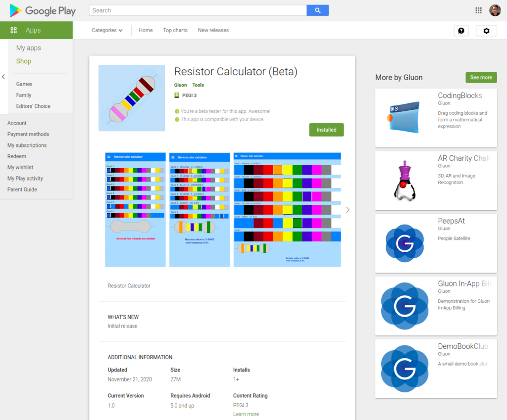Select '5.0 and up' Android requirement

182,406
